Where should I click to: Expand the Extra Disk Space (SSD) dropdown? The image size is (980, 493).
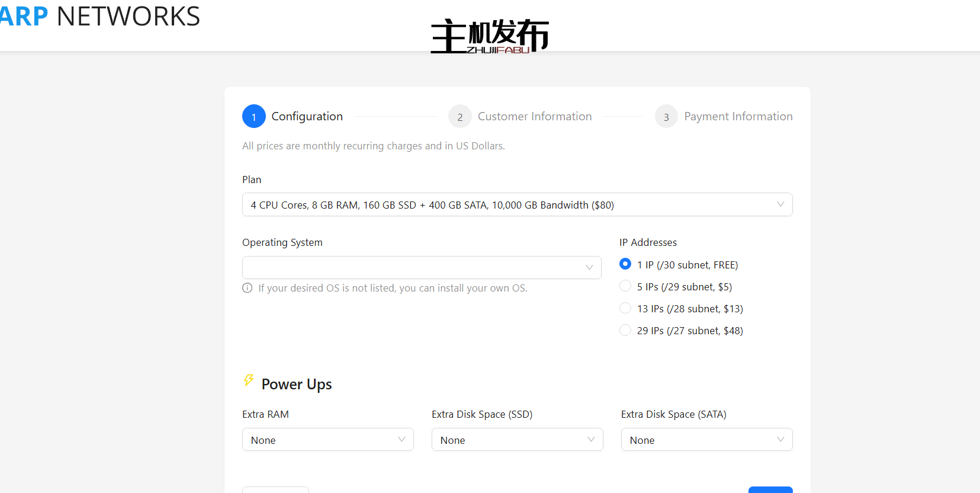(x=516, y=440)
